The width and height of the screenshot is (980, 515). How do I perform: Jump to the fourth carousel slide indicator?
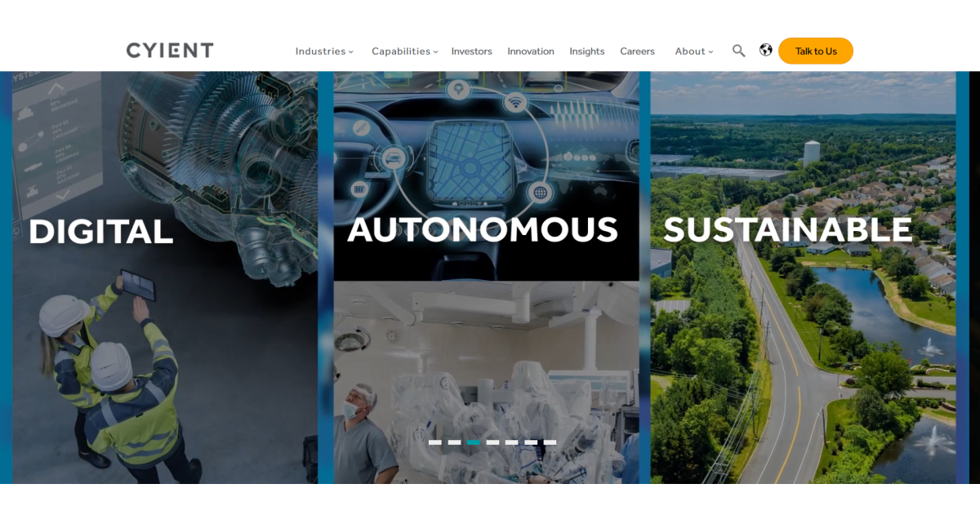492,442
